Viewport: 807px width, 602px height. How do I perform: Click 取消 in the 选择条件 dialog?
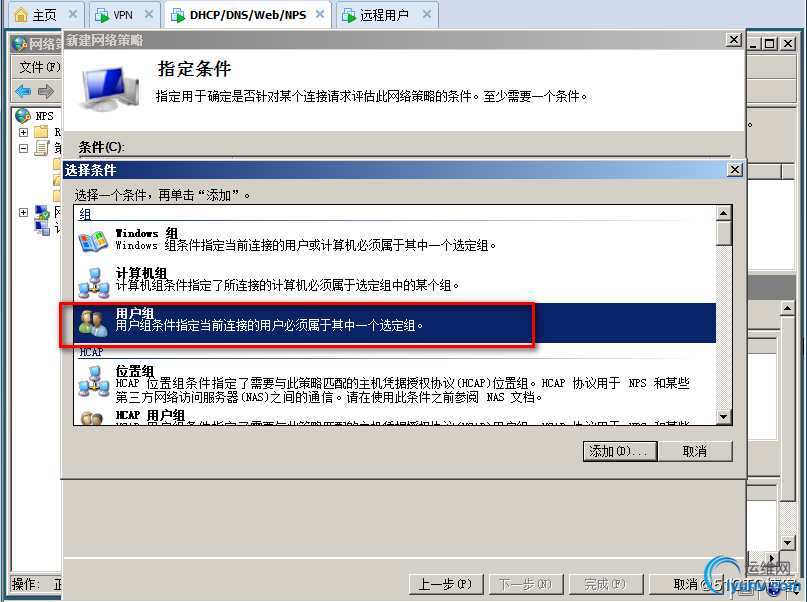click(x=695, y=451)
